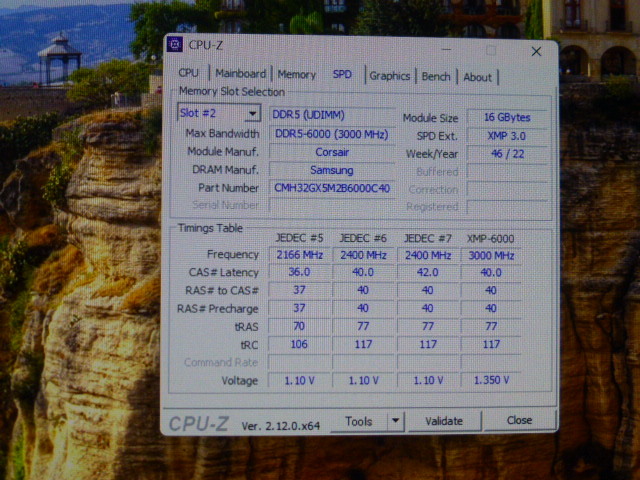This screenshot has height=480, width=640.
Task: Select part number CMH32GX5M2B6000C40
Action: pos(331,188)
